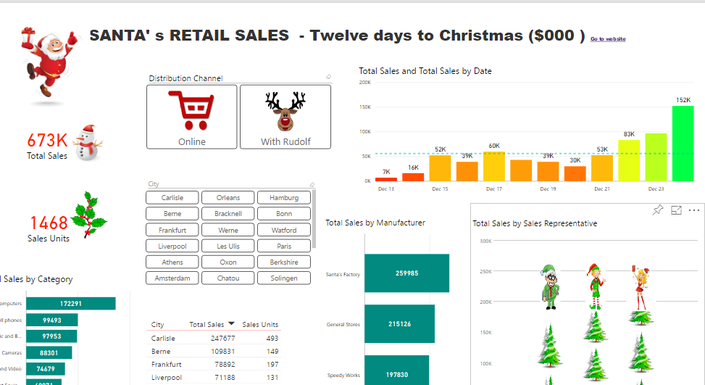Click the dancing Santa image
705x385 pixels.
point(49,62)
